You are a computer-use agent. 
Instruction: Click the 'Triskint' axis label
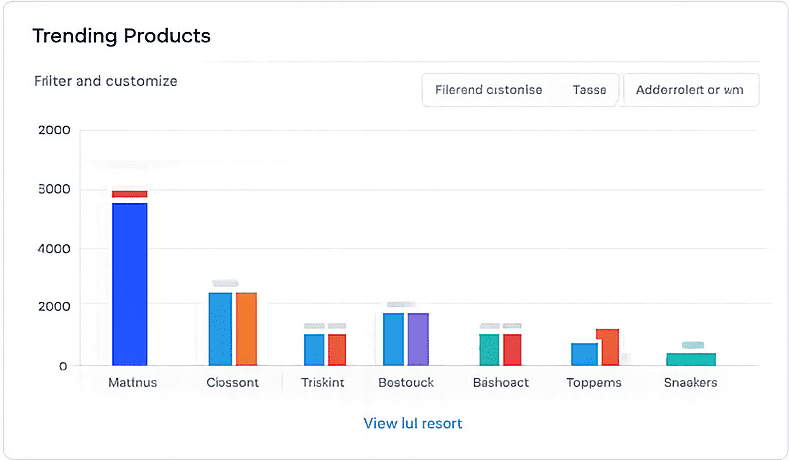[x=323, y=382]
